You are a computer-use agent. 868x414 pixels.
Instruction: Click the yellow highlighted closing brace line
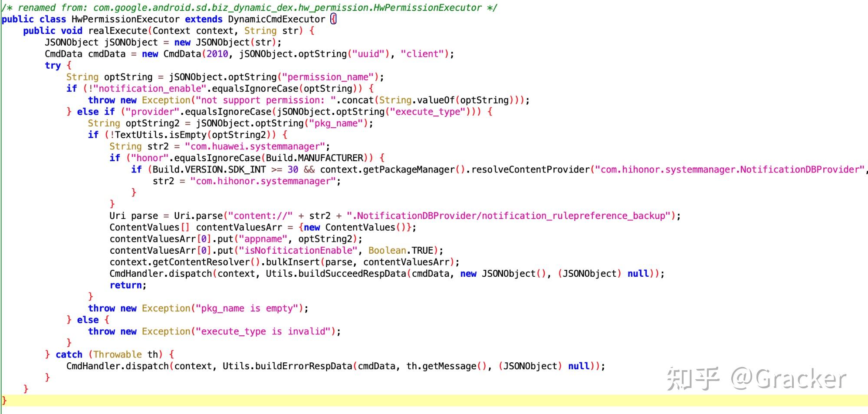point(434,401)
